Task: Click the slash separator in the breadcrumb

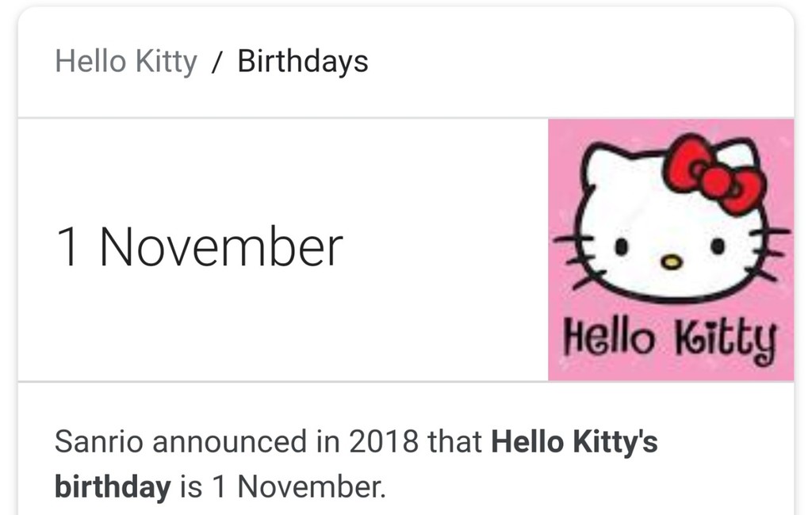Action: (216, 63)
